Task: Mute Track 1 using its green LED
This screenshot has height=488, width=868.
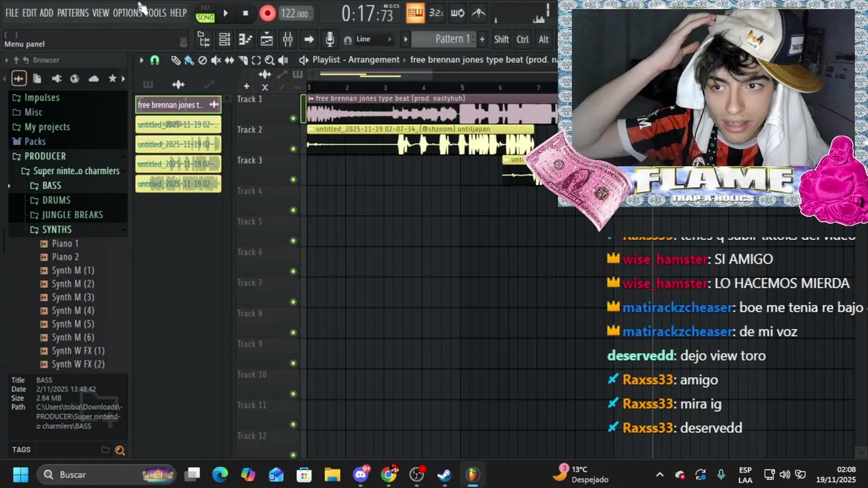Action: 293,119
